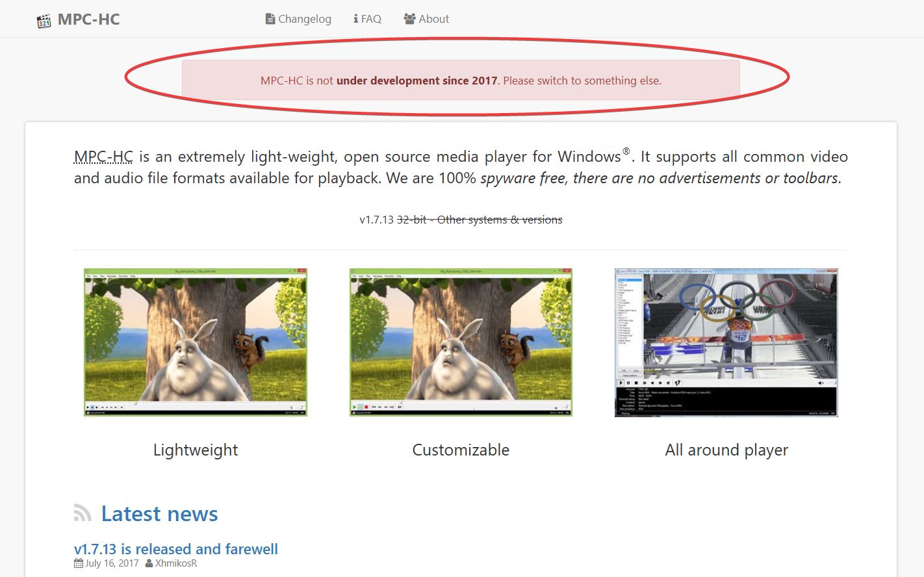Click the struck-through 32-bit link
This screenshot has width=924, height=577.
pos(412,220)
